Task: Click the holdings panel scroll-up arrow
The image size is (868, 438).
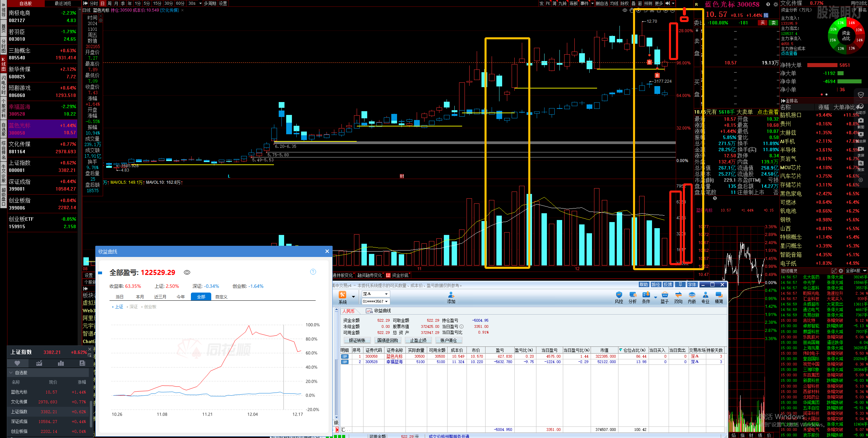Action: pos(336,310)
